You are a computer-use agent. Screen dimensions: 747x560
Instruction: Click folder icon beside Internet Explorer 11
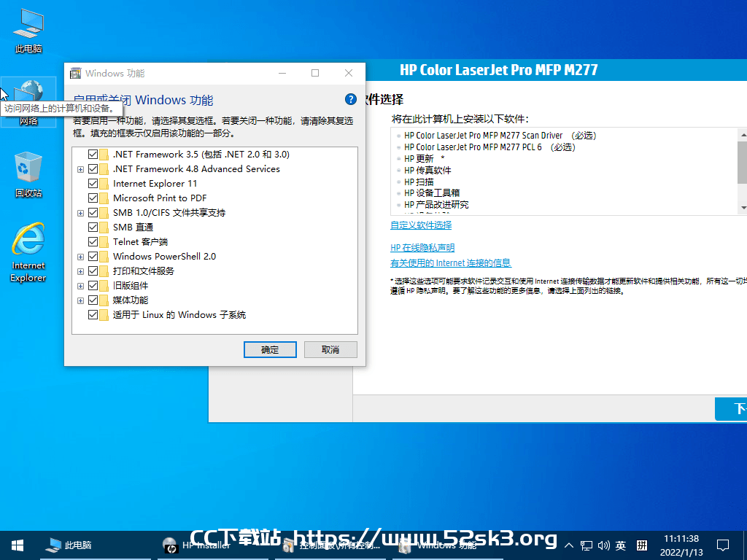pyautogui.click(x=104, y=184)
